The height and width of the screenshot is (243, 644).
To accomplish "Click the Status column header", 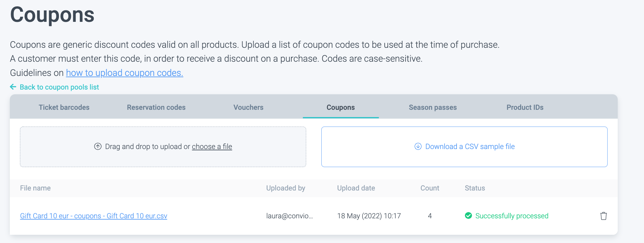I will coord(475,188).
